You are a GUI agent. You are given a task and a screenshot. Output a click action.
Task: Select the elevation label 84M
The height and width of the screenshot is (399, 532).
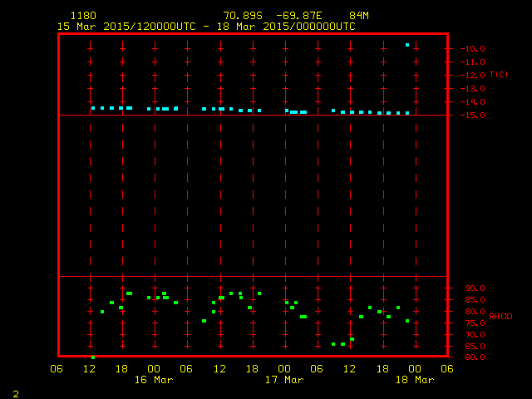point(359,16)
